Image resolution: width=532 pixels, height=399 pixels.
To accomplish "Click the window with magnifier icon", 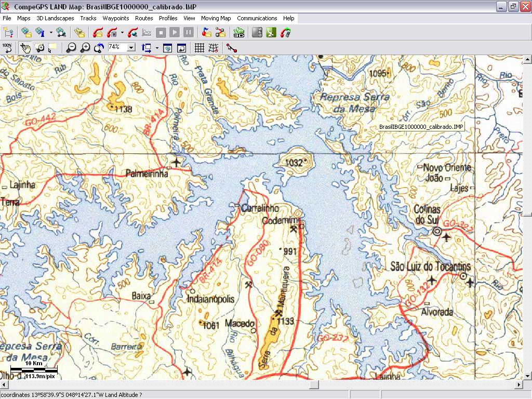I will pyautogui.click(x=181, y=48).
